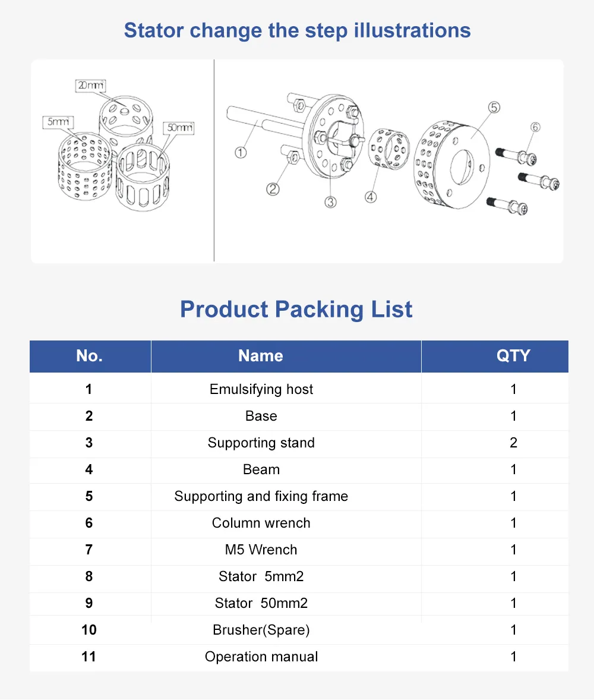Select the 'Emulsifying host' row name
Screen dimensions: 594x700
click(261, 389)
